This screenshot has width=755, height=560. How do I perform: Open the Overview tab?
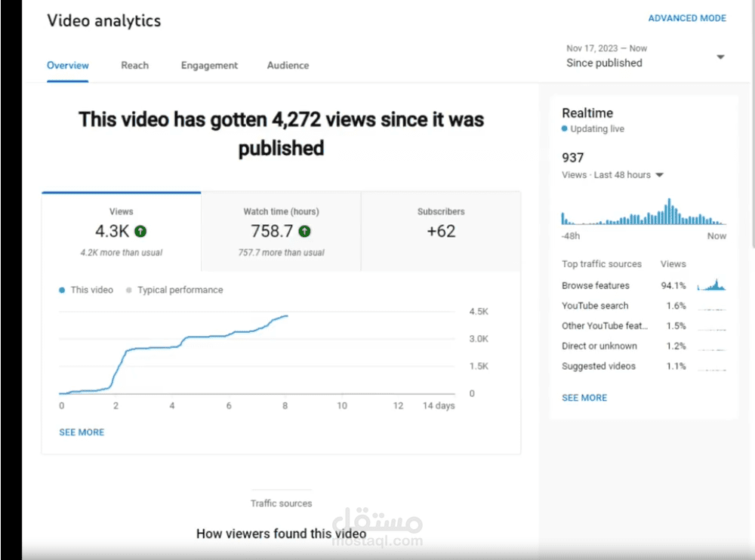click(67, 66)
